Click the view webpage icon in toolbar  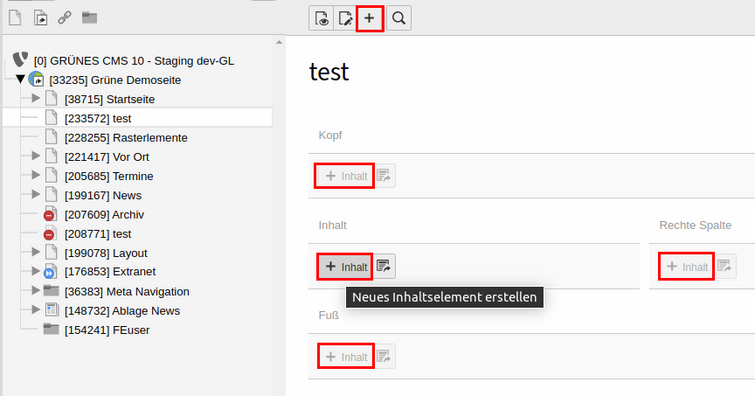tap(321, 18)
